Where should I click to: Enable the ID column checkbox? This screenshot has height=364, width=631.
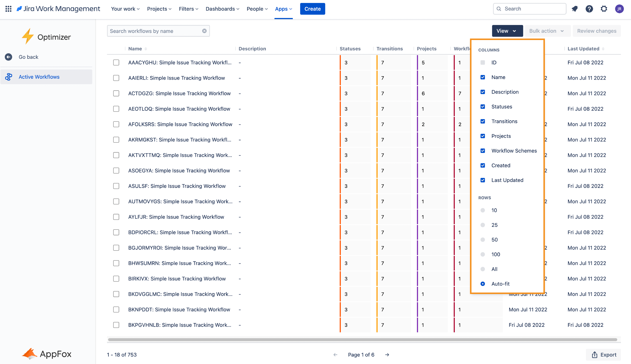[482, 63]
